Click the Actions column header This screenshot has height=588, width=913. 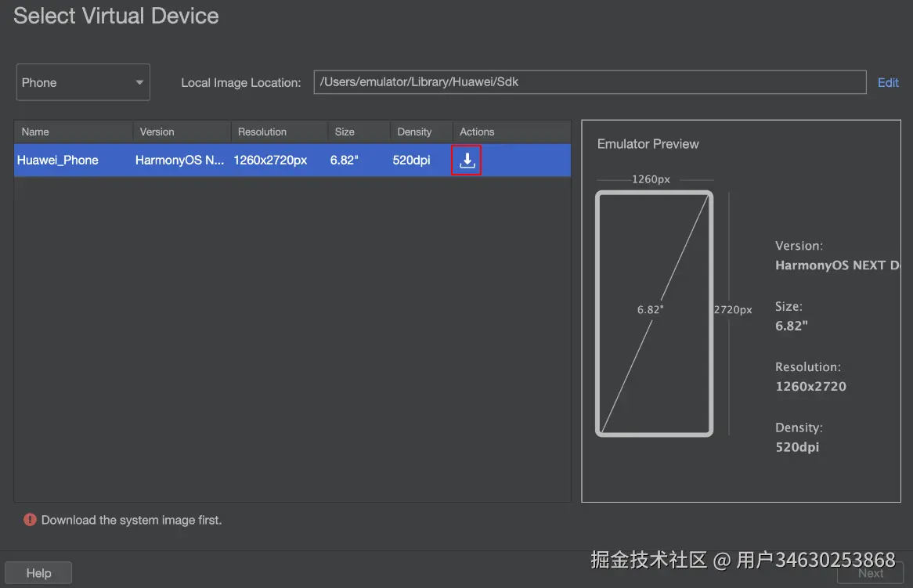(512, 132)
